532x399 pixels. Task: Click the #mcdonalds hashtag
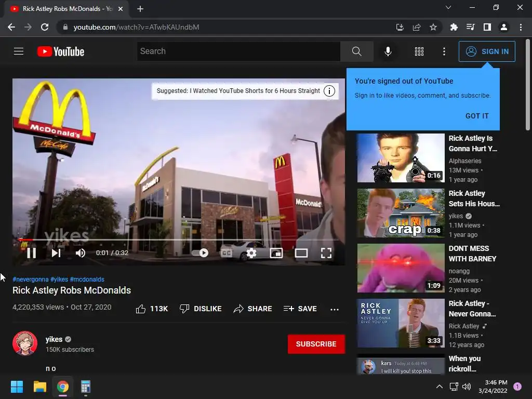click(x=87, y=279)
